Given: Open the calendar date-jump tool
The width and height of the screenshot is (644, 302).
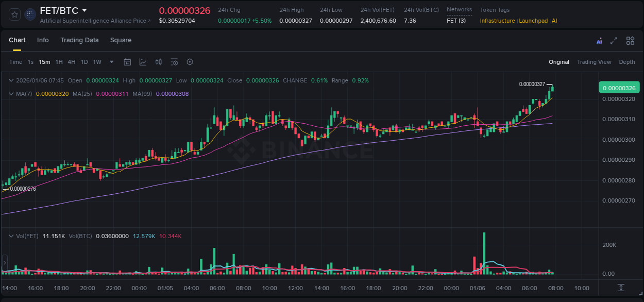Looking at the screenshot, I should coord(127,61).
